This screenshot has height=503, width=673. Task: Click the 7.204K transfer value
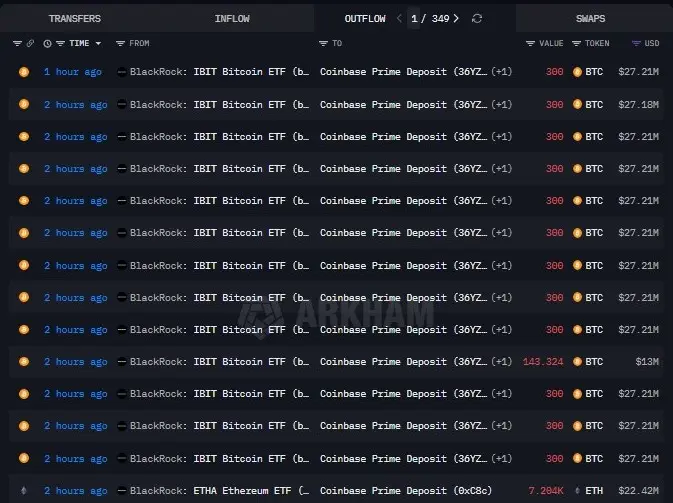click(x=546, y=490)
